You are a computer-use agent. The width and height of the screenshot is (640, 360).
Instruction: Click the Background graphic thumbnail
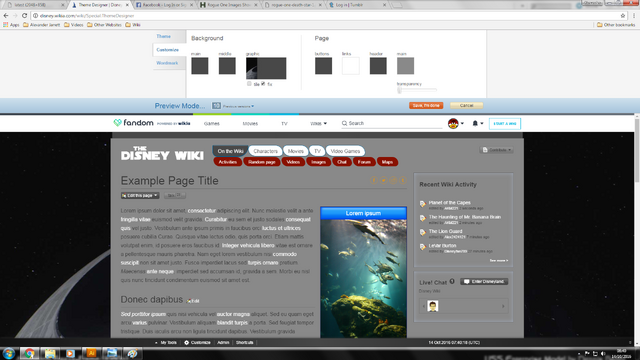[x=266, y=68]
